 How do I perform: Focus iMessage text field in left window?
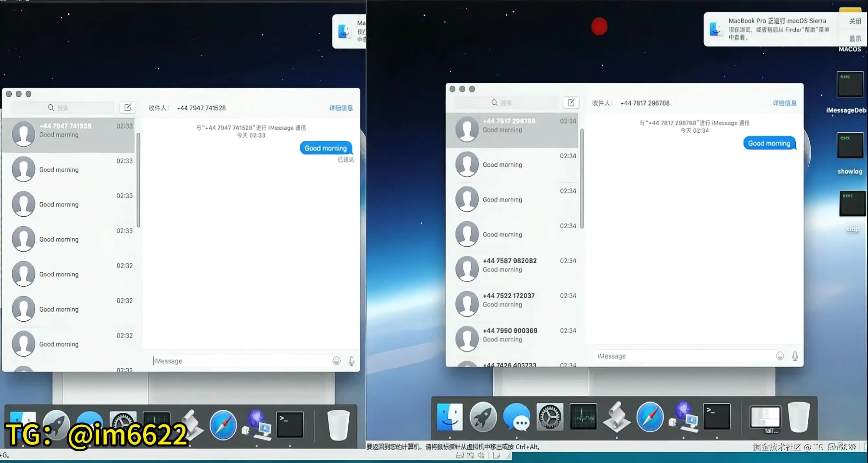241,361
